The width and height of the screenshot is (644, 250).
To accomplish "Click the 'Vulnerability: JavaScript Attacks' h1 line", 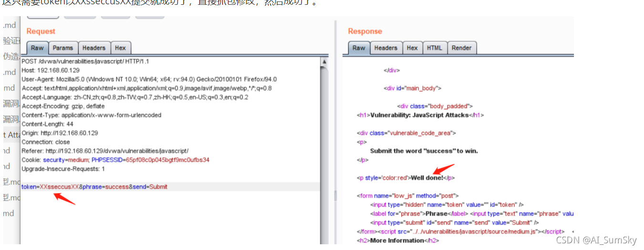I will click(x=421, y=115).
